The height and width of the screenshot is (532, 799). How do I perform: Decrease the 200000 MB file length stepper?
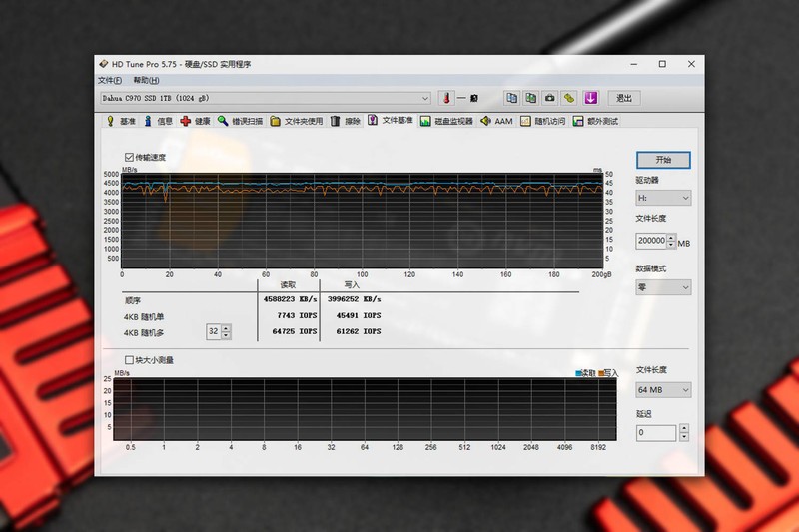point(671,245)
